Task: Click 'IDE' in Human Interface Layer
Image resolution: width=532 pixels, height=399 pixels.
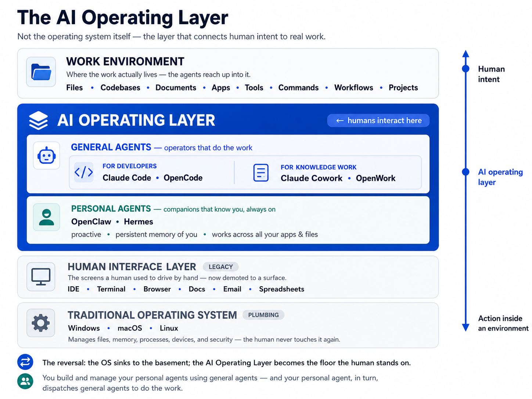Action: click(73, 289)
